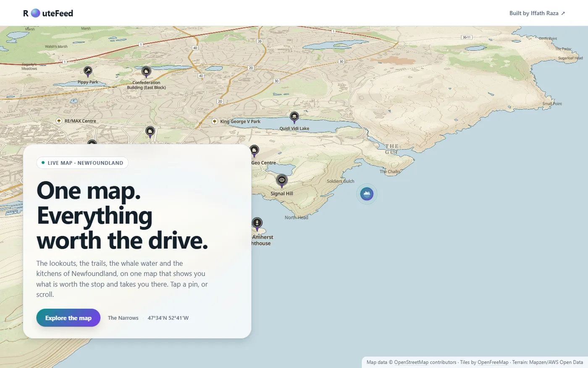Viewport: 588px width, 368px height.
Task: Select the Geo Centre map pin
Action: (254, 151)
